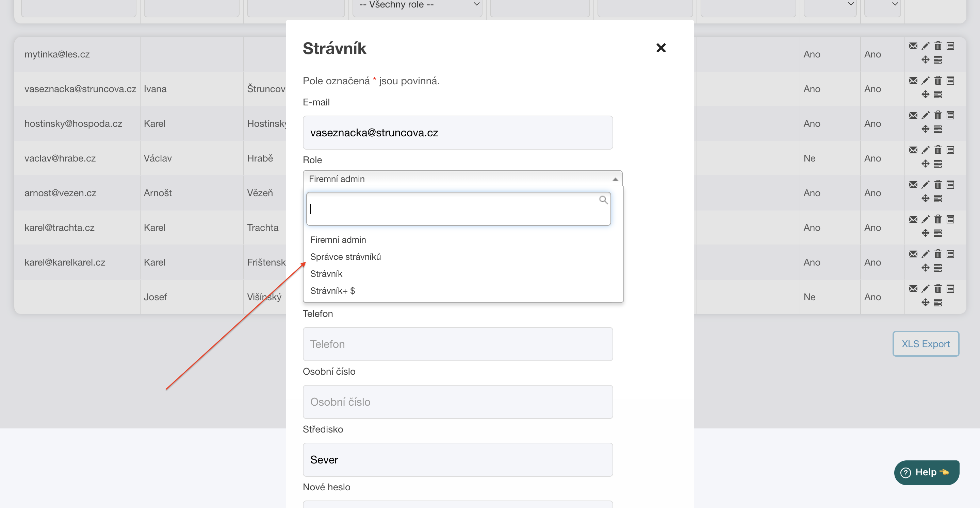Open the last column filter dropdown at top
Viewport: 980px width, 508px height.
pyautogui.click(x=882, y=6)
